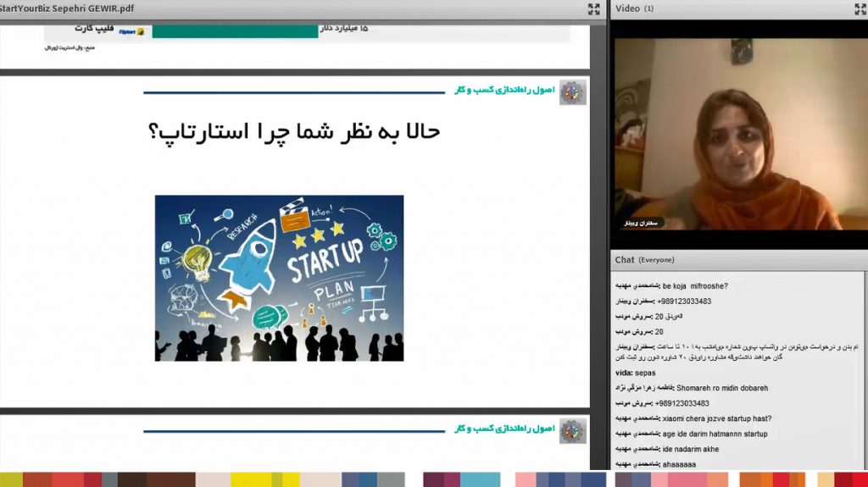This screenshot has width=868, height=487.
Task: Click the round logo beside the current slide header
Action: [572, 92]
